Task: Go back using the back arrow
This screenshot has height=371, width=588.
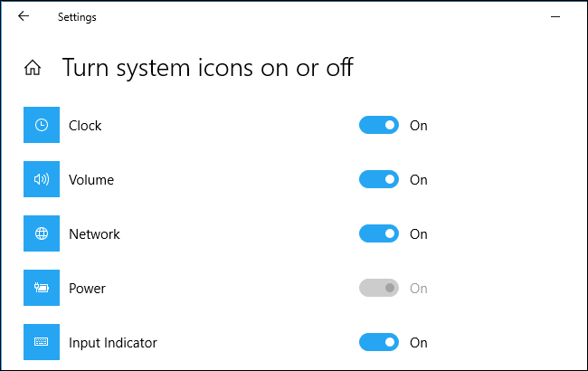Action: [x=24, y=16]
